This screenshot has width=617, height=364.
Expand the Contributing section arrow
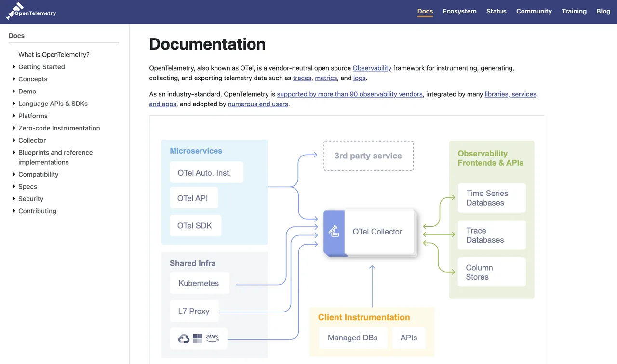(13, 211)
